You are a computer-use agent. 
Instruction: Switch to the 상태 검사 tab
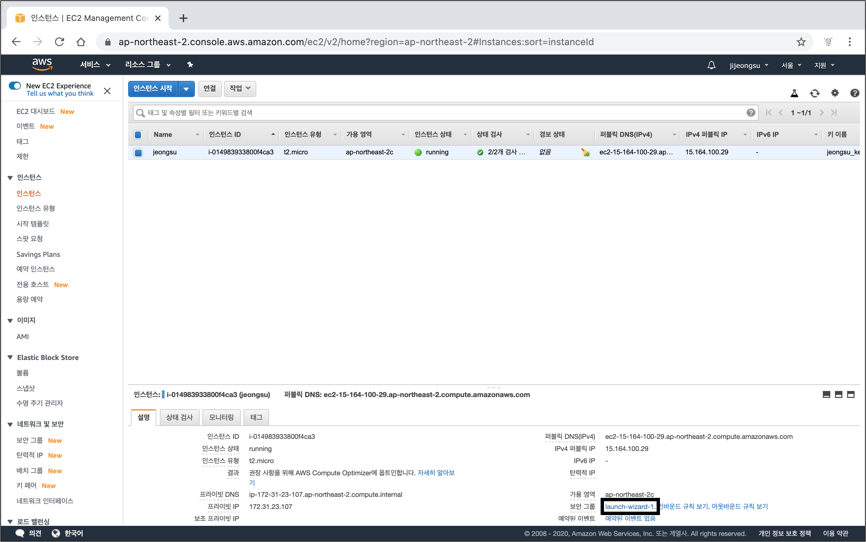click(x=179, y=418)
